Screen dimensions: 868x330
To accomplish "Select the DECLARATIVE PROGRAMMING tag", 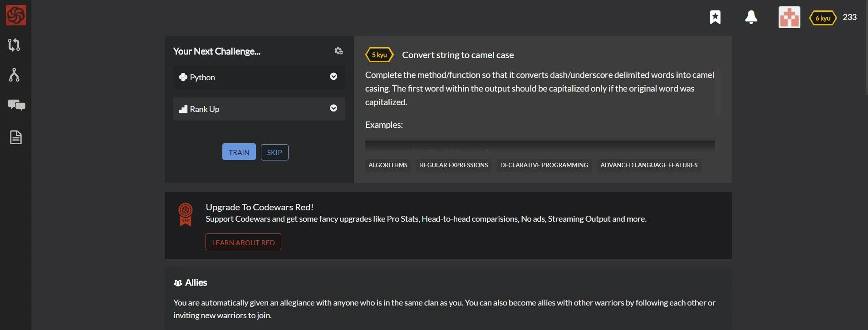I will point(544,165).
